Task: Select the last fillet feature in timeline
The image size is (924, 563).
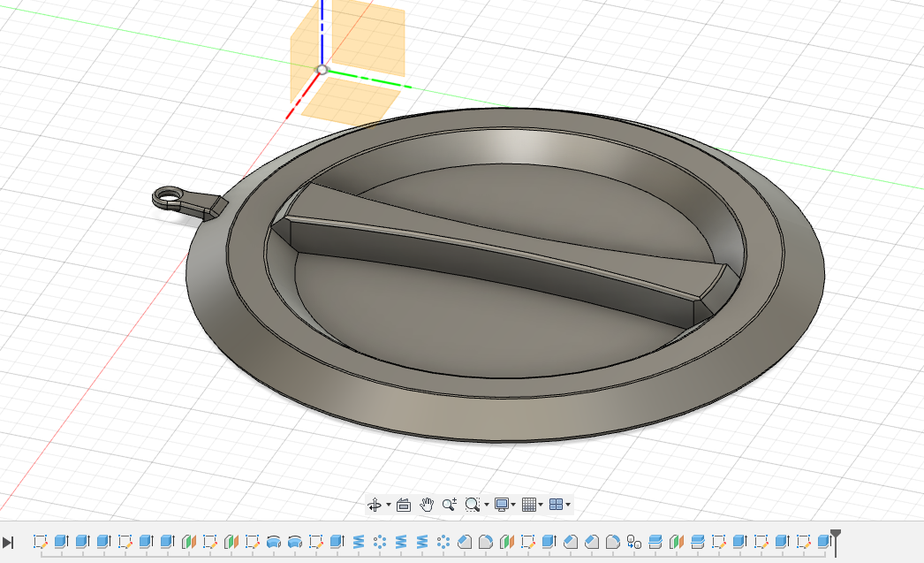Action: [x=613, y=542]
